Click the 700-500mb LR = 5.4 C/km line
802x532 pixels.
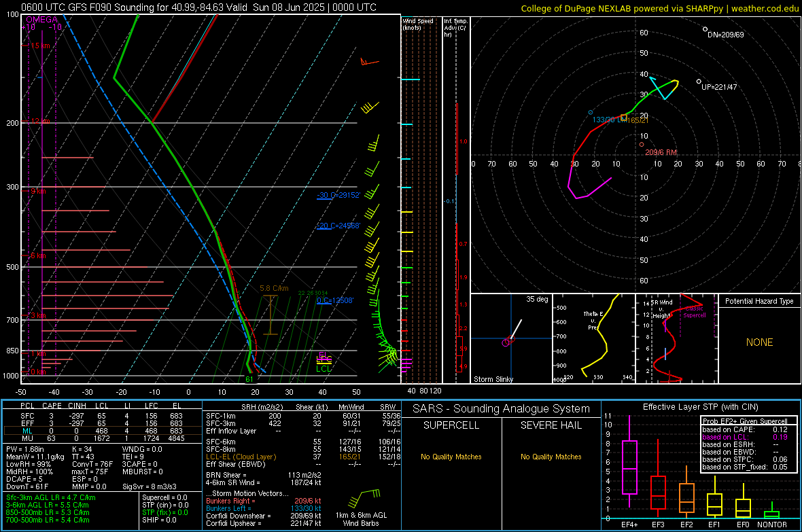[48, 520]
